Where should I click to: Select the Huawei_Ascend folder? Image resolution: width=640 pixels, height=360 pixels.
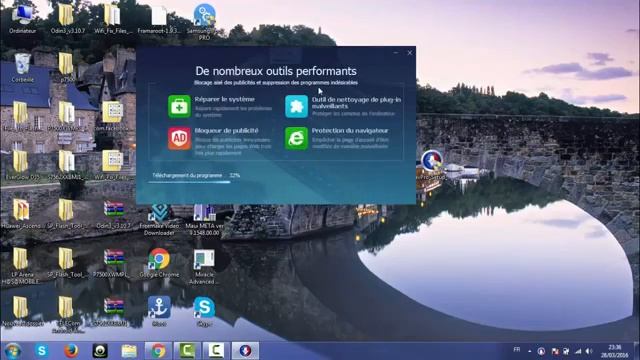[21, 213]
